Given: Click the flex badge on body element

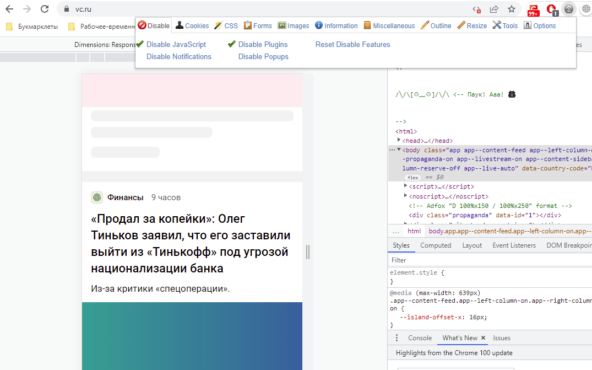Looking at the screenshot, I should [413, 177].
